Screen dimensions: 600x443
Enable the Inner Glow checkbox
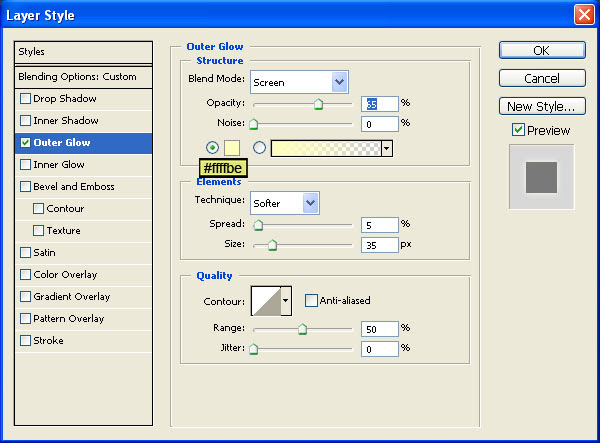[25, 164]
